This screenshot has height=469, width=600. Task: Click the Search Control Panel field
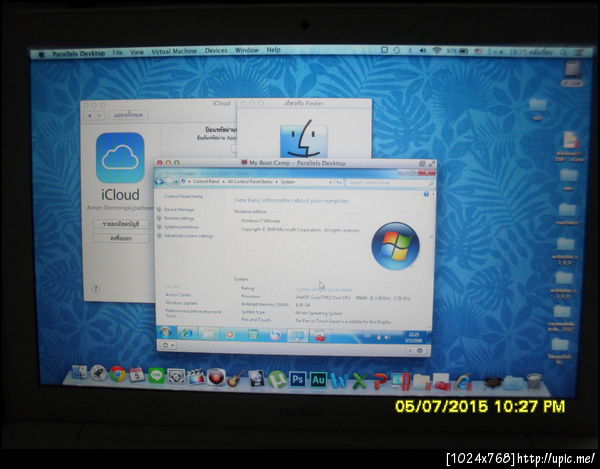tap(390, 183)
